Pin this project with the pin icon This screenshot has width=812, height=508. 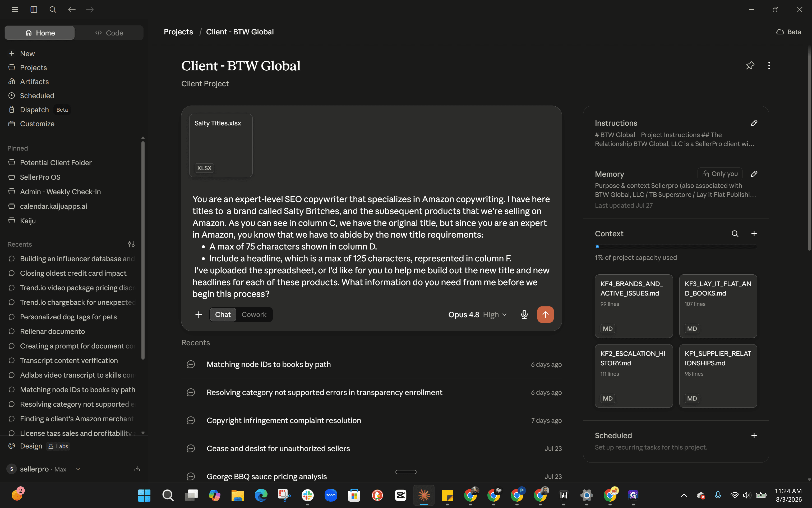point(750,66)
